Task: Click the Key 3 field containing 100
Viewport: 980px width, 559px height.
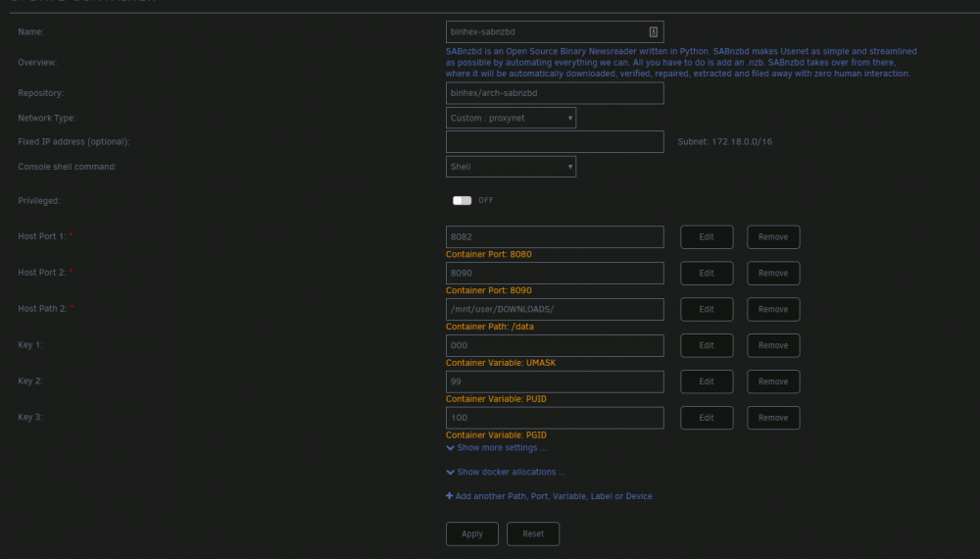Action: tap(555, 418)
